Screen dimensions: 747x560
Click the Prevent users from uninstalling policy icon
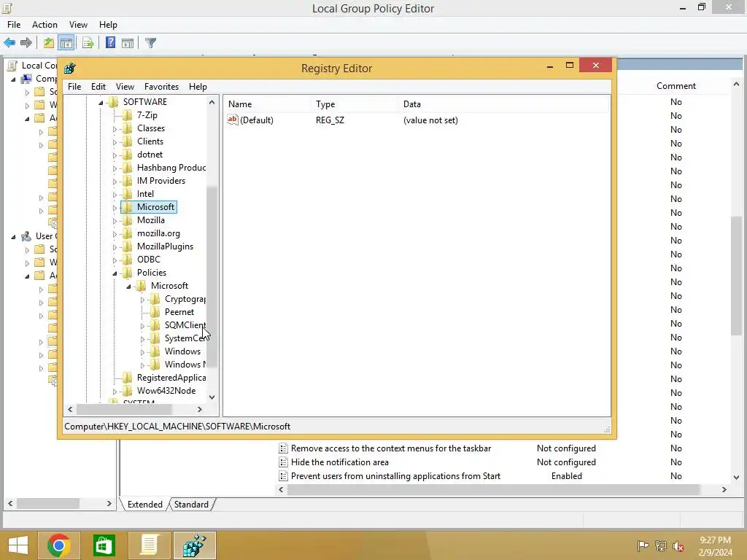coord(283,476)
